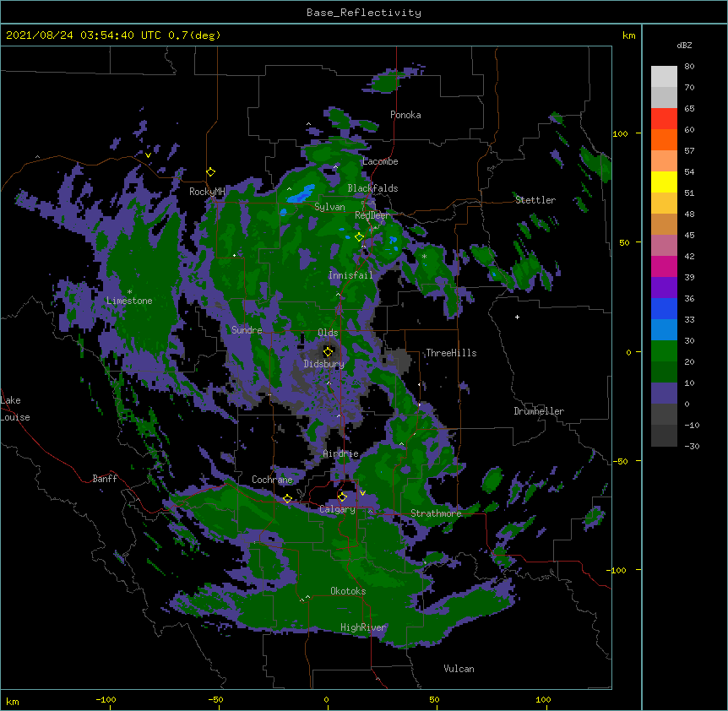The image size is (728, 711).
Task: Select the purple 36-39 dBZ legend swatch
Action: 664,288
